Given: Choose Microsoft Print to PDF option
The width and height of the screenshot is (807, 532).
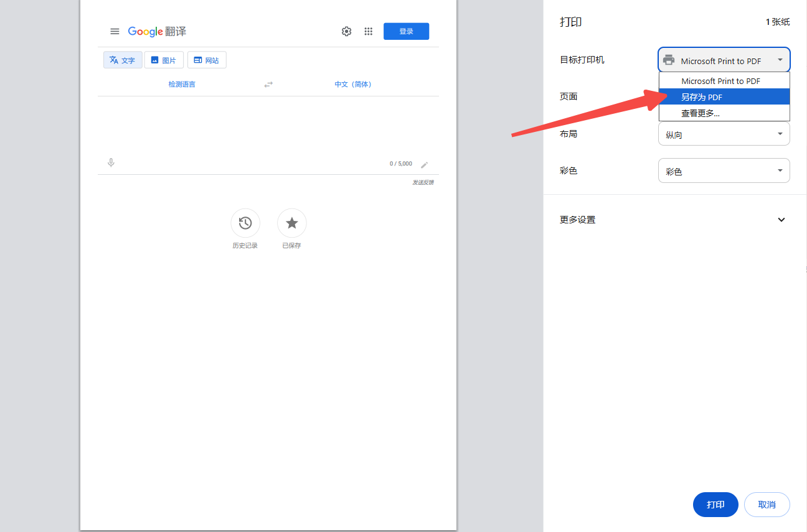Looking at the screenshot, I should 724,81.
